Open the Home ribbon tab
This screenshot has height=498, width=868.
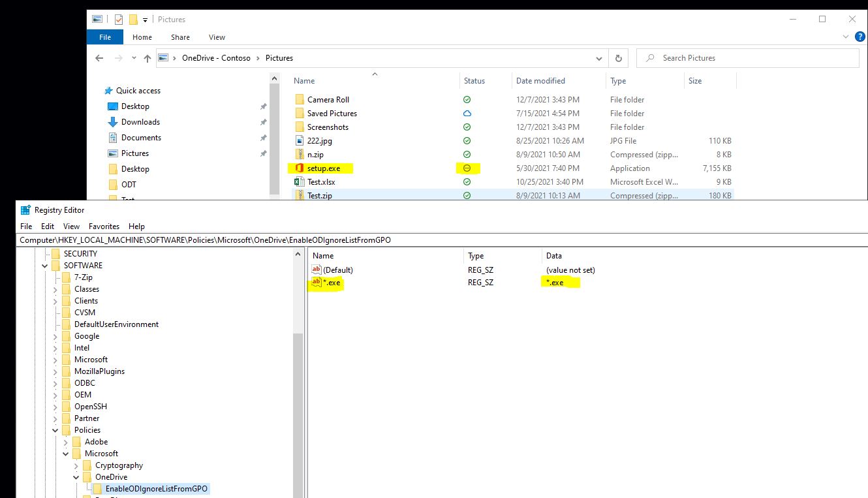pyautogui.click(x=142, y=37)
